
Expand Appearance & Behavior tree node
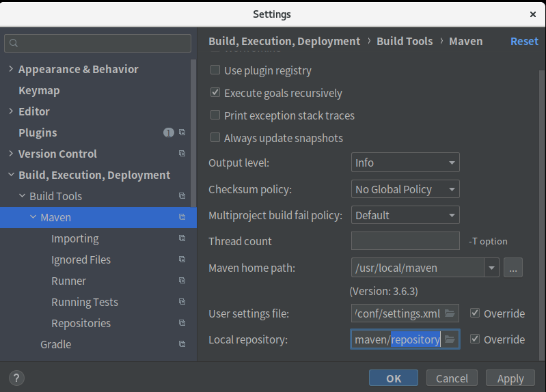pyautogui.click(x=11, y=69)
